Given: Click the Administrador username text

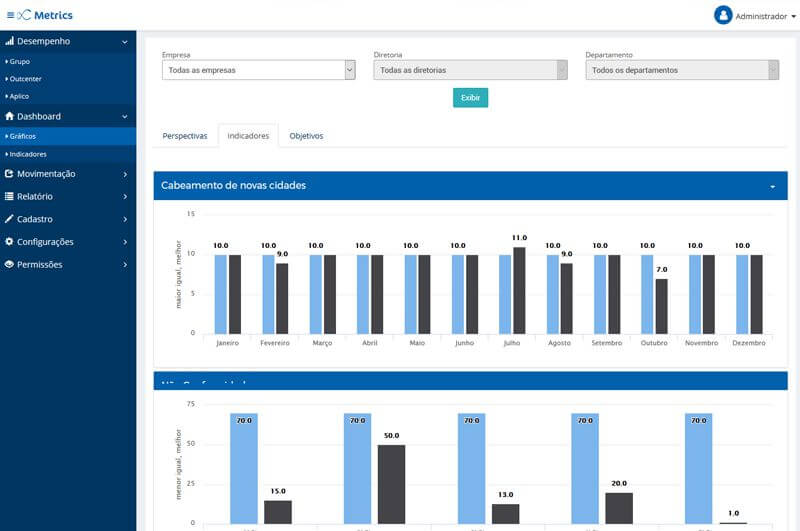Looking at the screenshot, I should (x=761, y=16).
